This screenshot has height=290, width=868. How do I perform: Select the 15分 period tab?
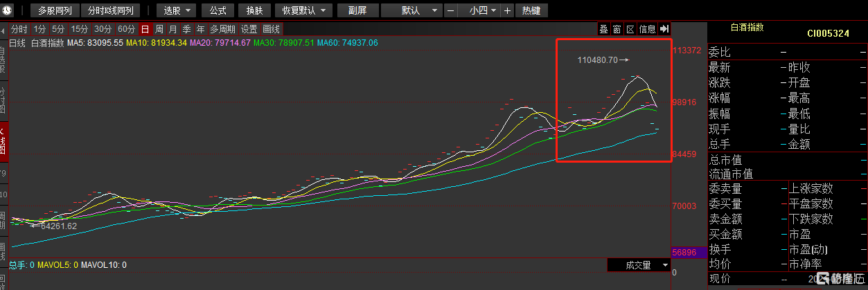(x=80, y=29)
